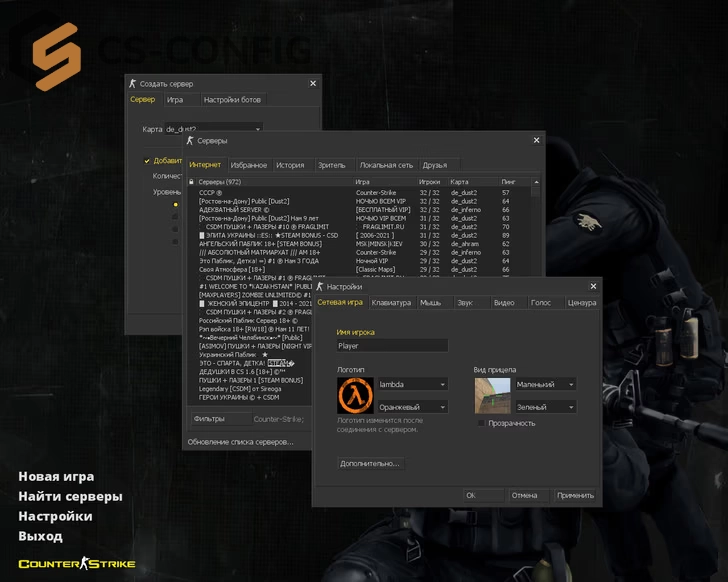Select the server row ending Нам 9 лет
The width and height of the screenshot is (728, 582).
tap(360, 218)
